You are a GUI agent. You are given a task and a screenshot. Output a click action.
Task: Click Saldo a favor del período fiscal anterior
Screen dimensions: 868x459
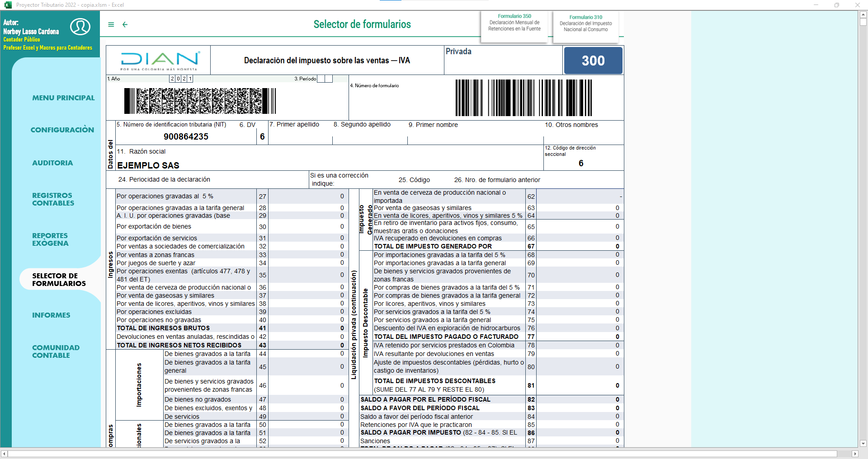pos(416,417)
